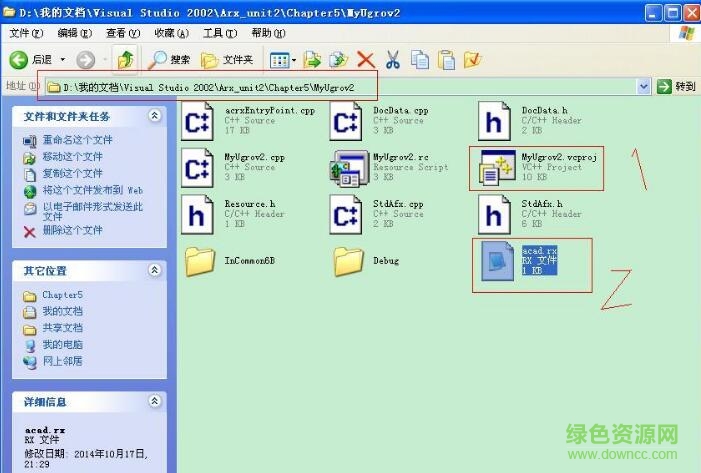Expand the address bar dropdown arrow
This screenshot has height=473, width=701.
coord(643,87)
